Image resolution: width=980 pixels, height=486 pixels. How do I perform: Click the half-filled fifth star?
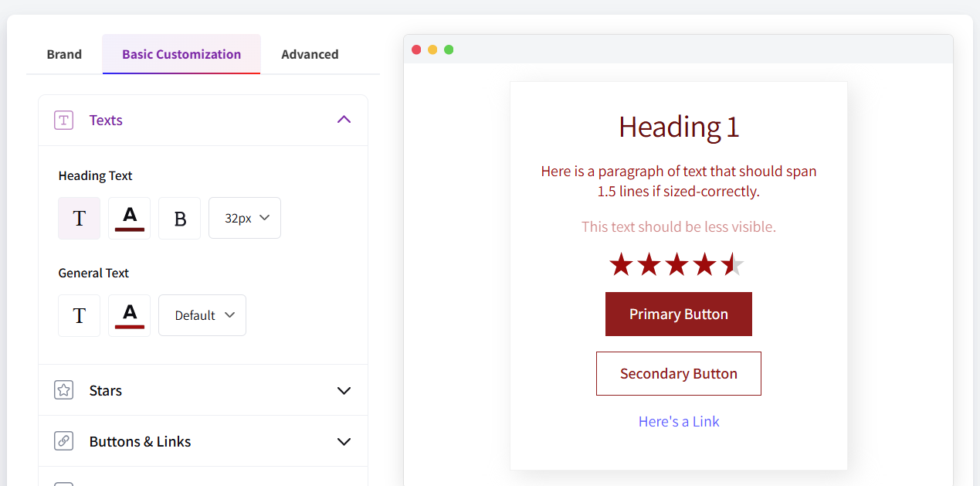732,264
